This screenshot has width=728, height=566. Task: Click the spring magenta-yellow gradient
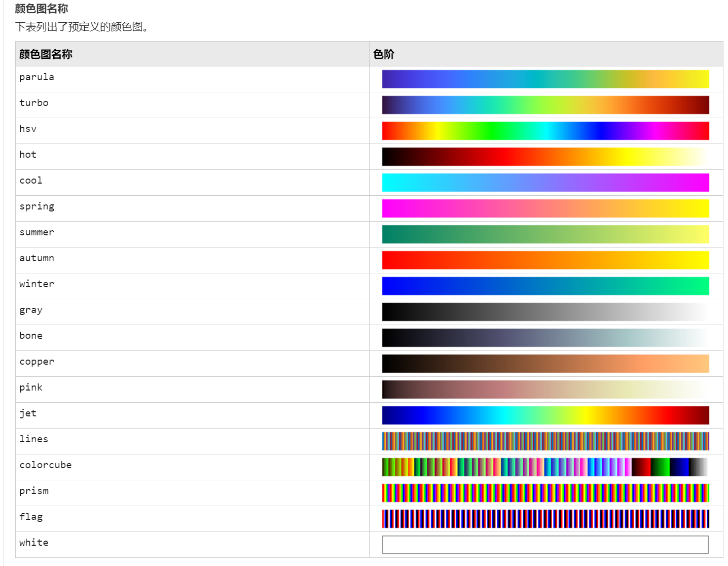click(x=545, y=208)
